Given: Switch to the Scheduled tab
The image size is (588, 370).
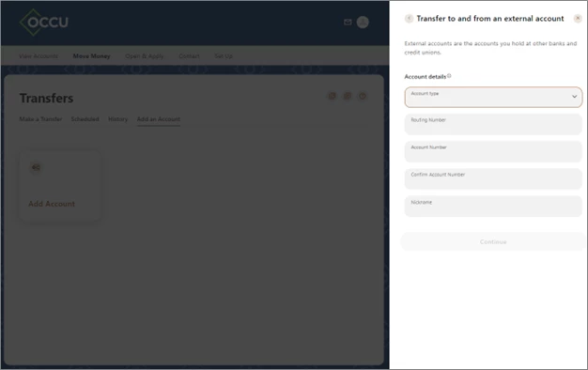Looking at the screenshot, I should tap(85, 119).
